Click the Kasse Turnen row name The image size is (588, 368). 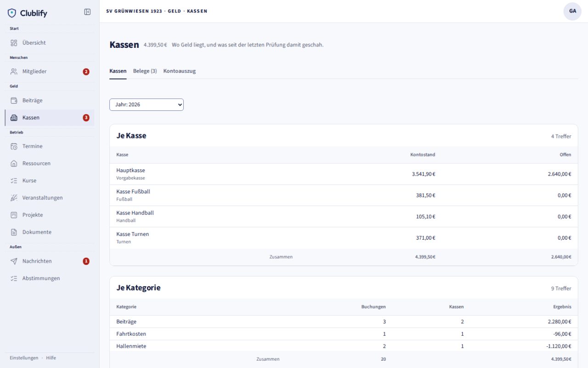(133, 234)
